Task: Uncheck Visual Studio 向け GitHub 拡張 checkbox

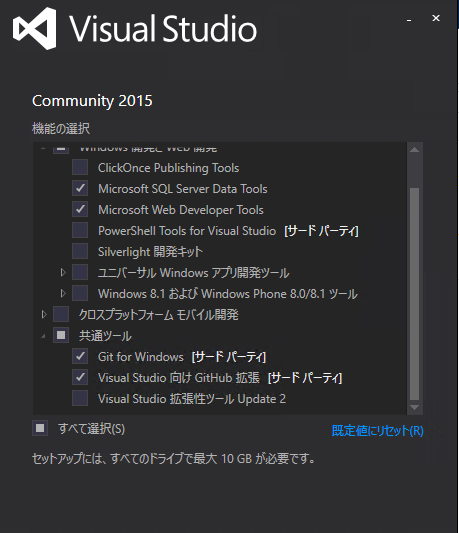Action: pyautogui.click(x=80, y=377)
